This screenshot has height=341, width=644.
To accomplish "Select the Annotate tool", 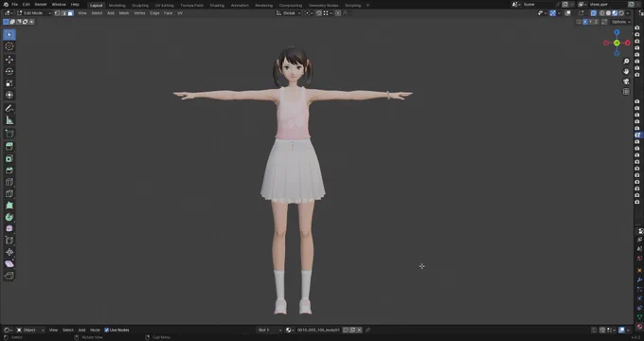I will click(x=9, y=109).
